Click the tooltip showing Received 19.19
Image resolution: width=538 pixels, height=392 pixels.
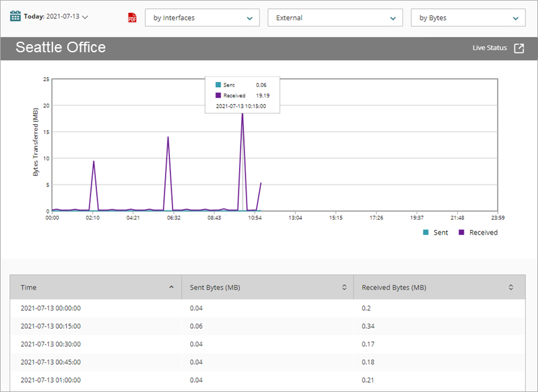pyautogui.click(x=243, y=95)
